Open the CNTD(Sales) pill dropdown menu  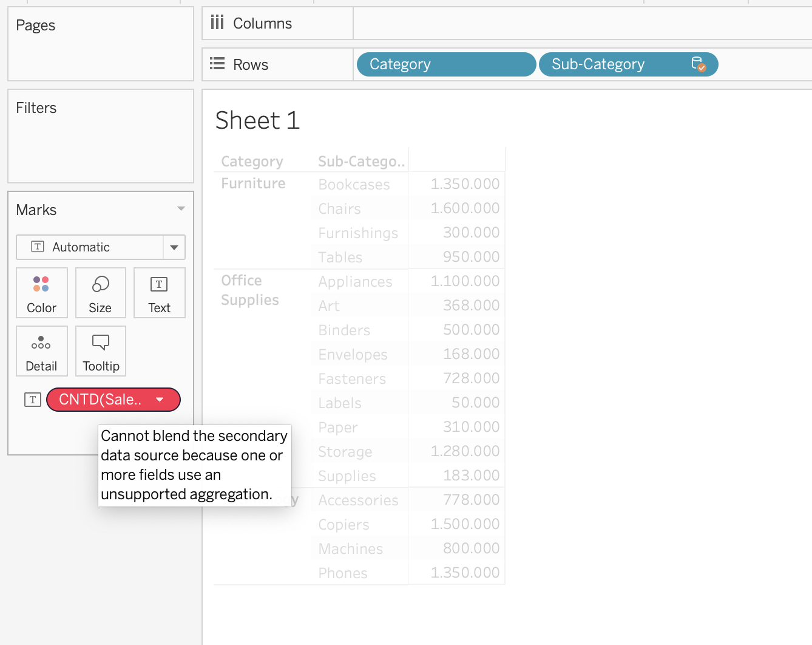(x=160, y=400)
